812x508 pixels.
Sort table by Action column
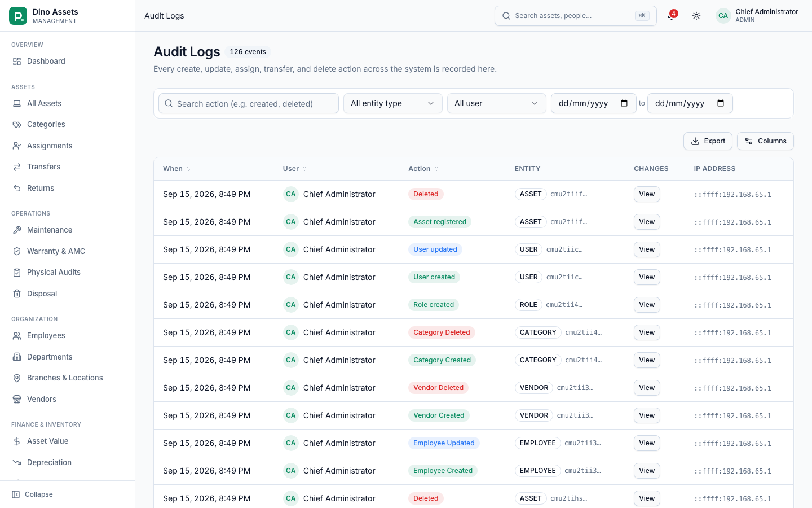pyautogui.click(x=423, y=169)
